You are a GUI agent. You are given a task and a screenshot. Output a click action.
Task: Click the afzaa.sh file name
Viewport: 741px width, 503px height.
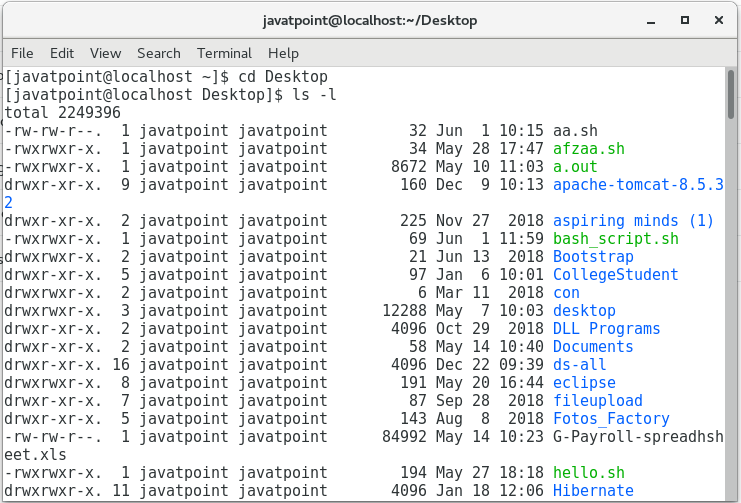pos(588,149)
